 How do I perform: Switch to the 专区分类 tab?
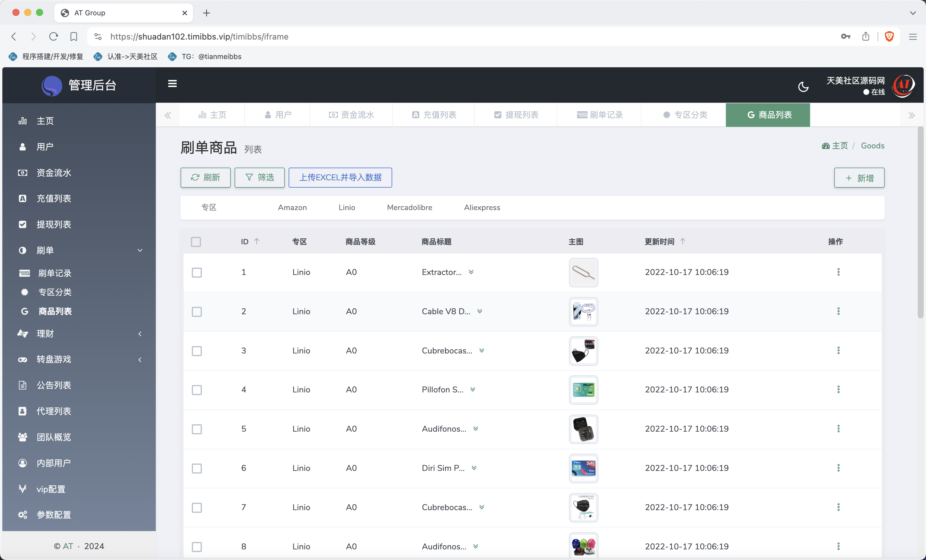[684, 115]
